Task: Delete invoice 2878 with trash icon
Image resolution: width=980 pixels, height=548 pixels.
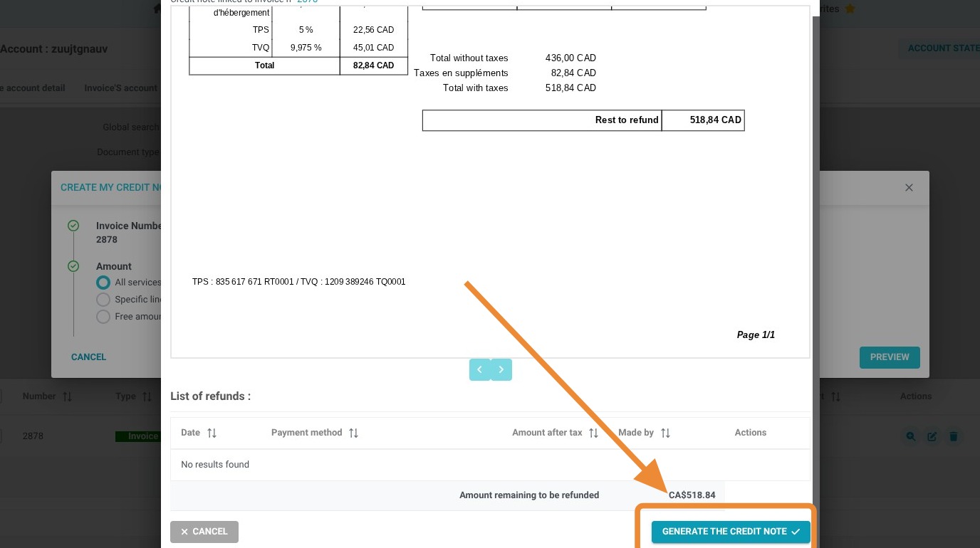Action: pyautogui.click(x=954, y=436)
